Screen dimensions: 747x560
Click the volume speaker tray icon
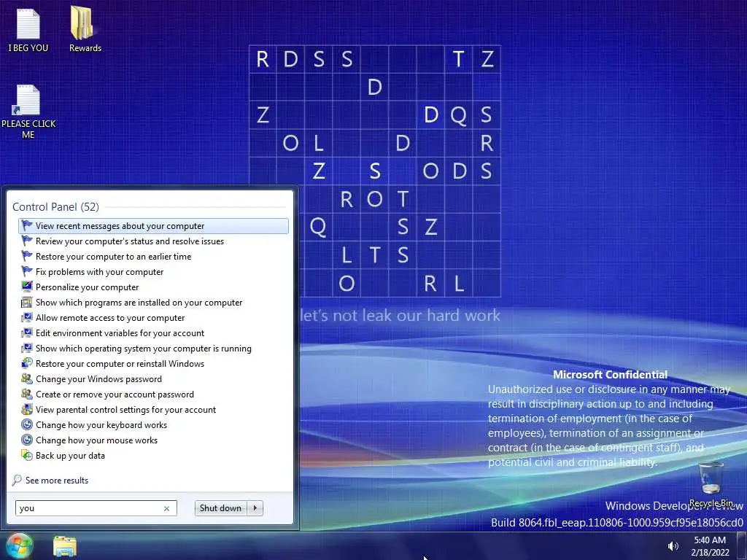click(x=673, y=546)
